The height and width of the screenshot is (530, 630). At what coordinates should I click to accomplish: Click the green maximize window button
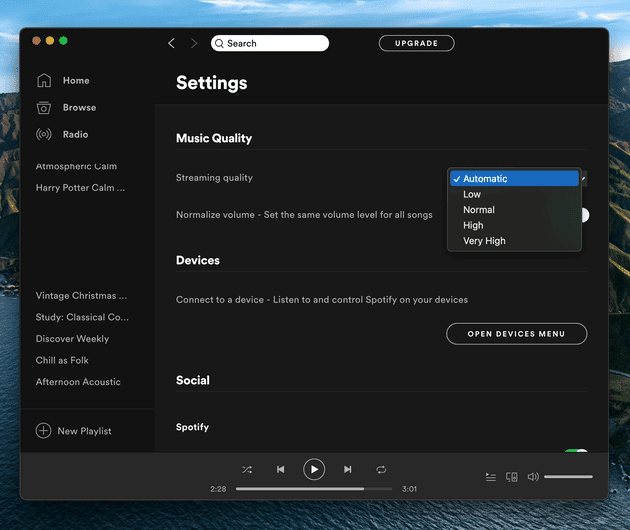63,41
